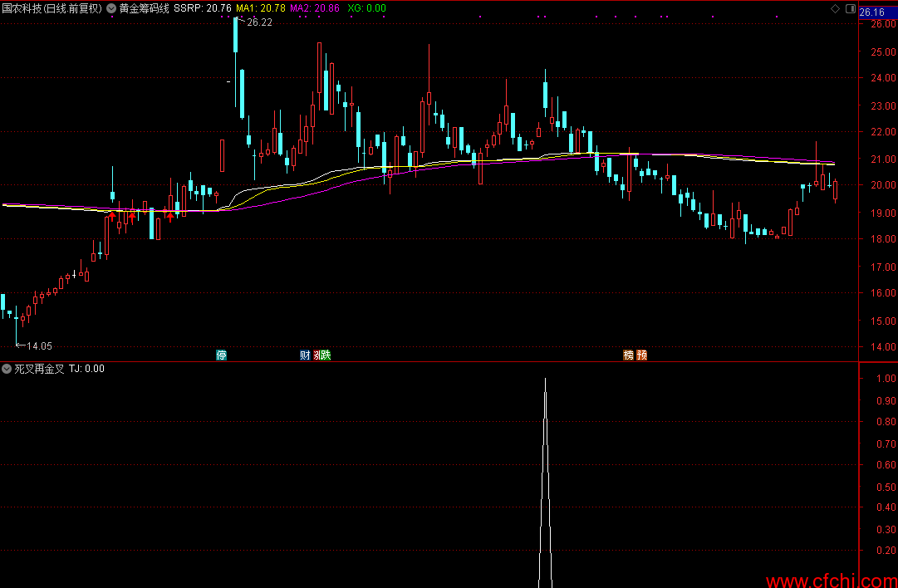This screenshot has height=588, width=898.
Task: Click the 0.90 sub-chart axis label
Action: pyautogui.click(x=886, y=401)
